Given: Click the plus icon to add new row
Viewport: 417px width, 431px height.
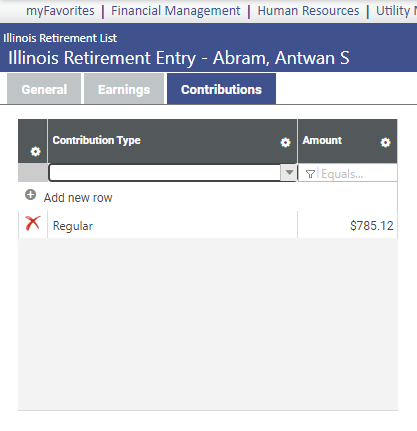Looking at the screenshot, I should point(31,195).
